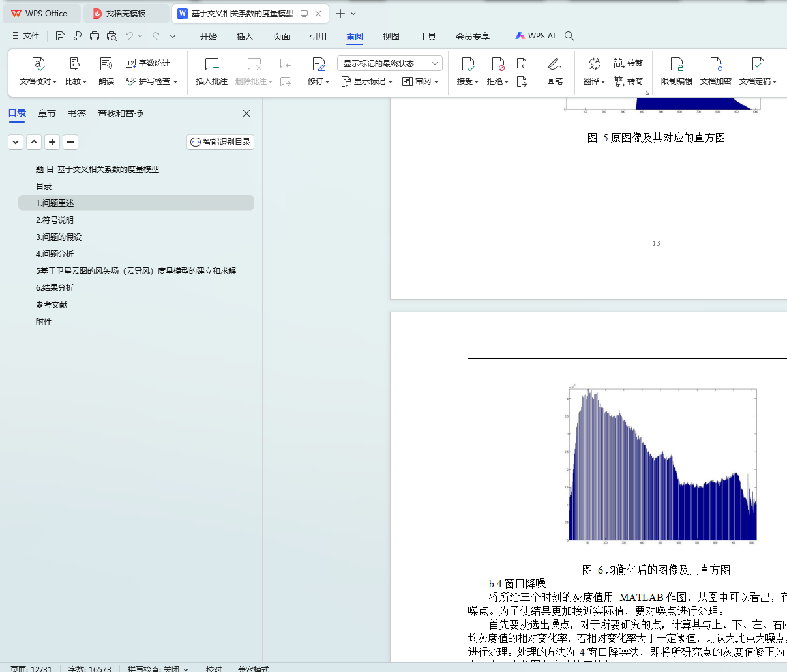787x672 pixels.
Task: Click the 字数: 16573 status bar entry
Action: [x=90, y=669]
